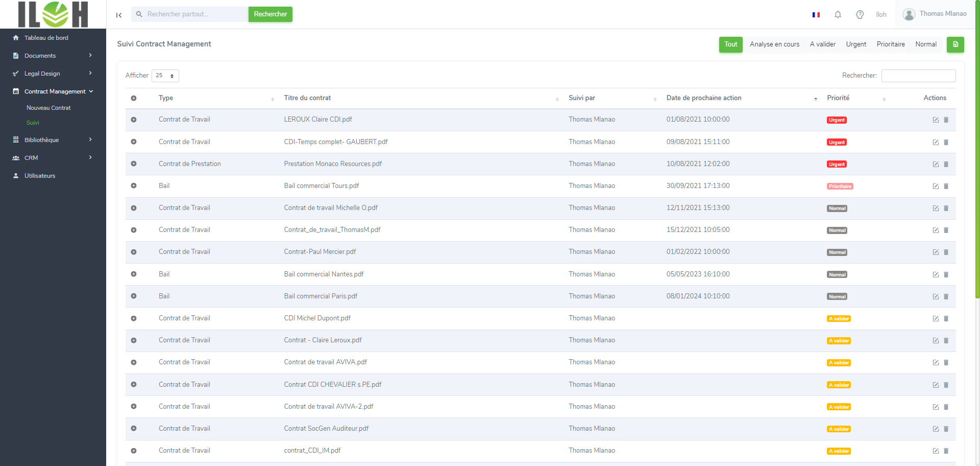This screenshot has width=980, height=466.
Task: Click edit icon for Bail commercial Paris.pdf
Action: click(936, 297)
